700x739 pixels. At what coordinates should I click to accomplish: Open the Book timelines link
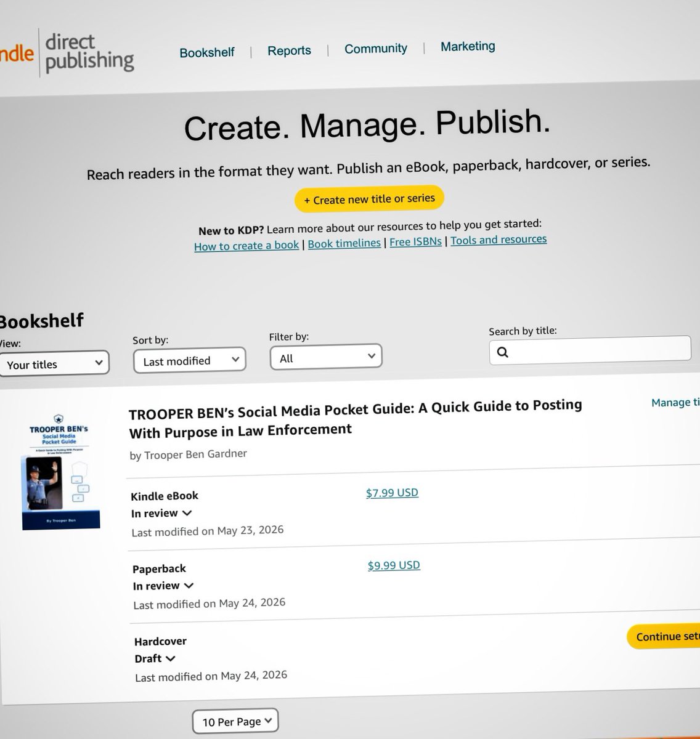pyautogui.click(x=344, y=243)
